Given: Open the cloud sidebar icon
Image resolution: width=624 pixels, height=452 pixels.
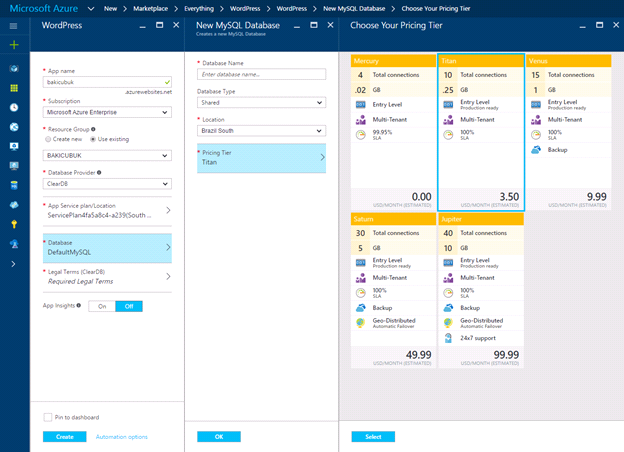Looking at the screenshot, I should click(14, 205).
